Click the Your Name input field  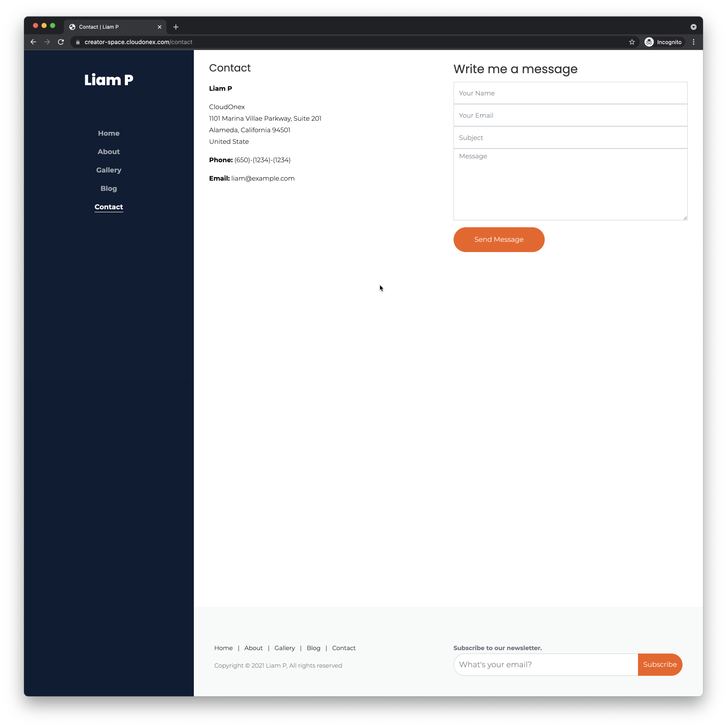pos(570,93)
